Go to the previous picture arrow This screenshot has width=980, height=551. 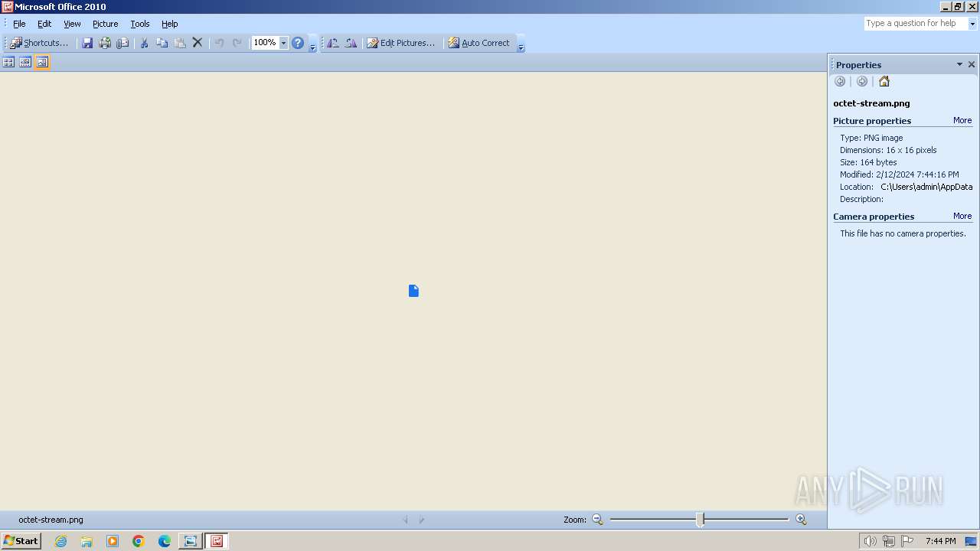[406, 520]
